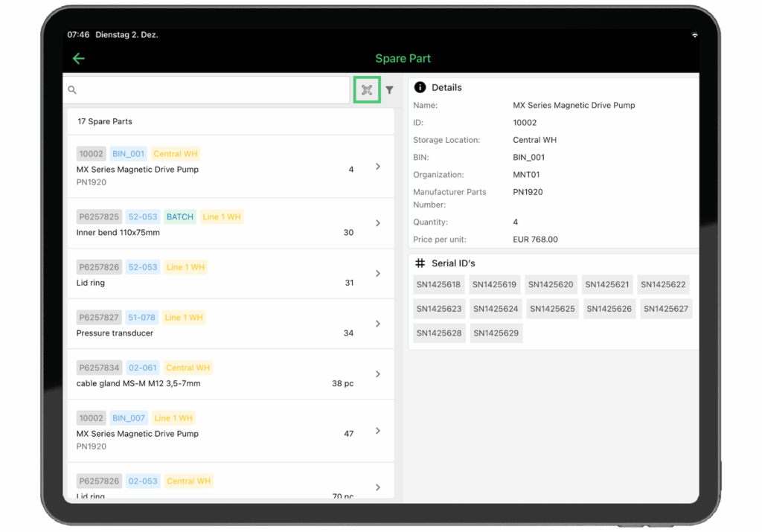Open the filter funnel icon

tap(389, 89)
